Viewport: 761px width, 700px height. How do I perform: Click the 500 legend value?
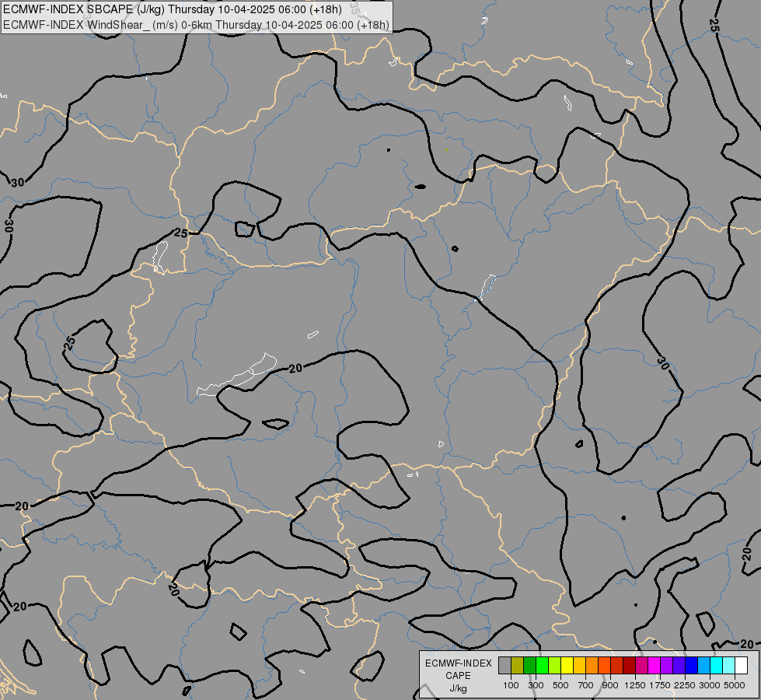pos(560,685)
